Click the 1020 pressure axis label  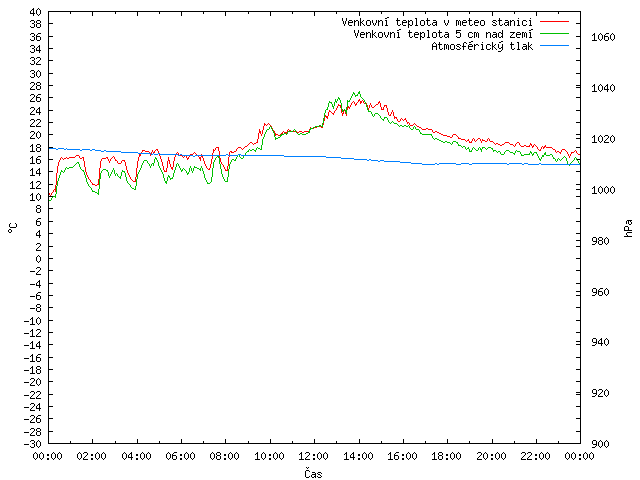(603, 139)
